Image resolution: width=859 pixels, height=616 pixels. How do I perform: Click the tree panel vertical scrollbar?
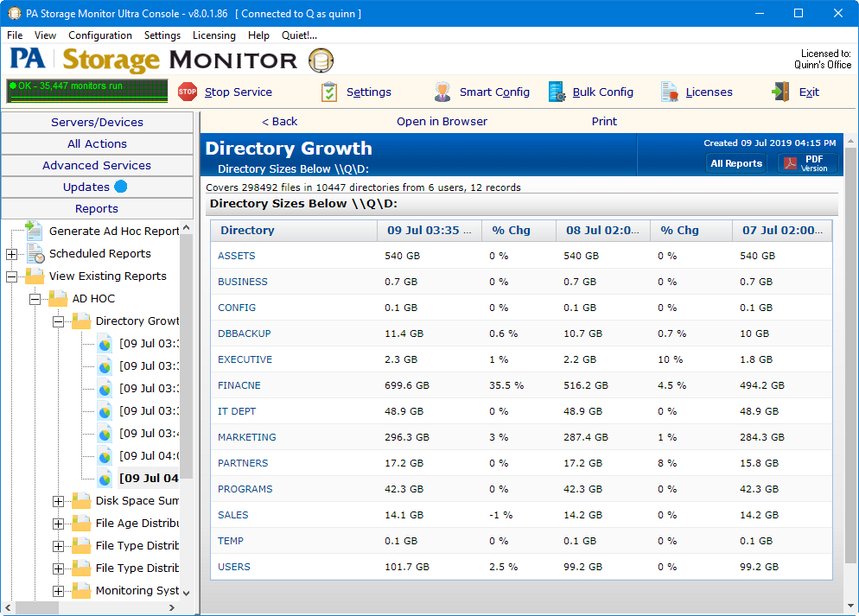[186, 389]
